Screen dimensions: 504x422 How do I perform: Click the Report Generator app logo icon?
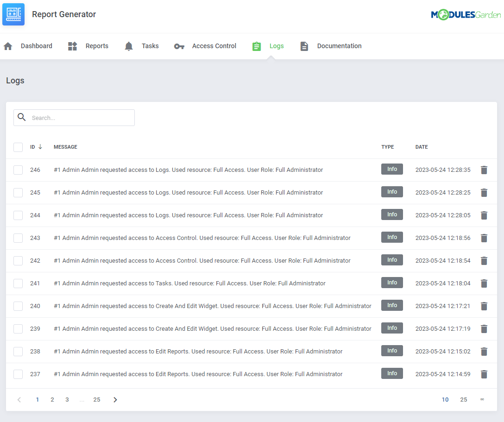[x=13, y=14]
